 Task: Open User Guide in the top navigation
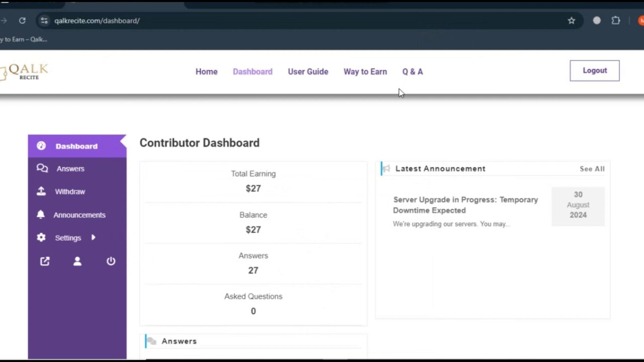coord(308,71)
